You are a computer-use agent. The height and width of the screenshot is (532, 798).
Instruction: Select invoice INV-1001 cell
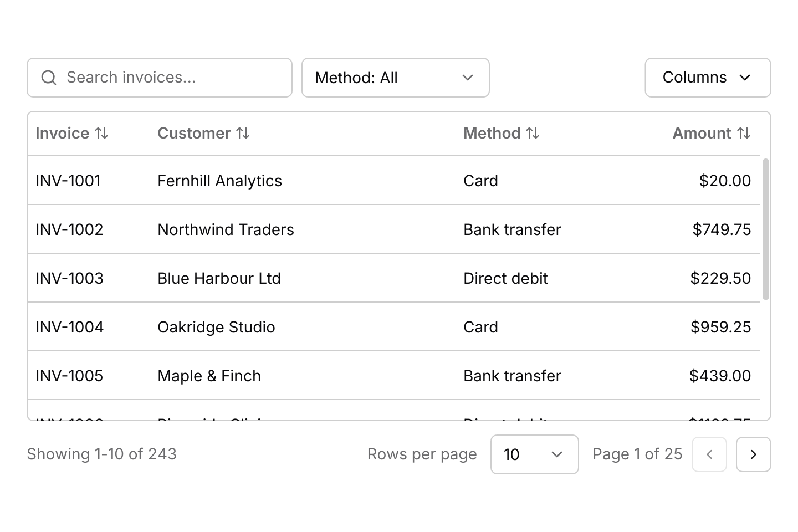(68, 181)
